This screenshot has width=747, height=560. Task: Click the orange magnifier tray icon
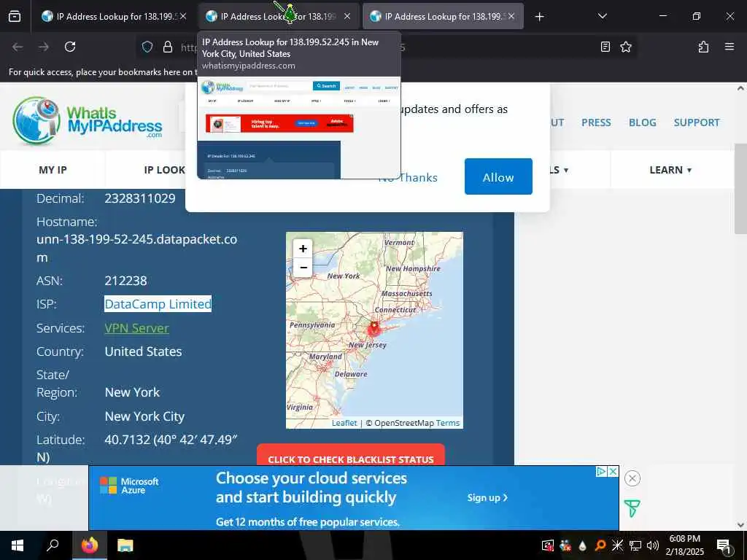click(600, 545)
